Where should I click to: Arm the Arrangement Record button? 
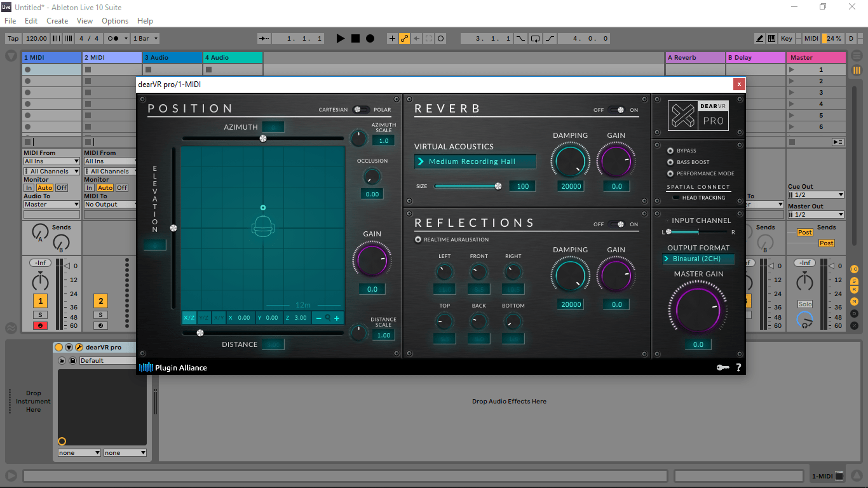370,39
